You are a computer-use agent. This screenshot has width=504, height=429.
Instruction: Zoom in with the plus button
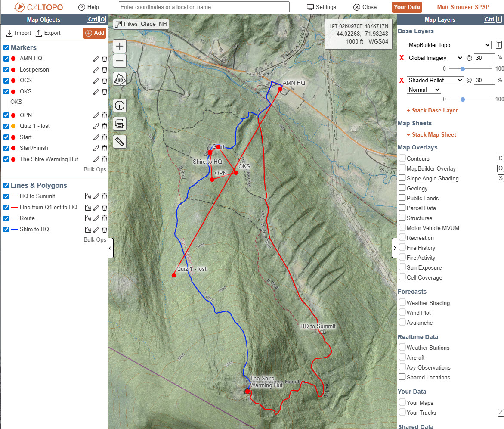[x=120, y=47]
